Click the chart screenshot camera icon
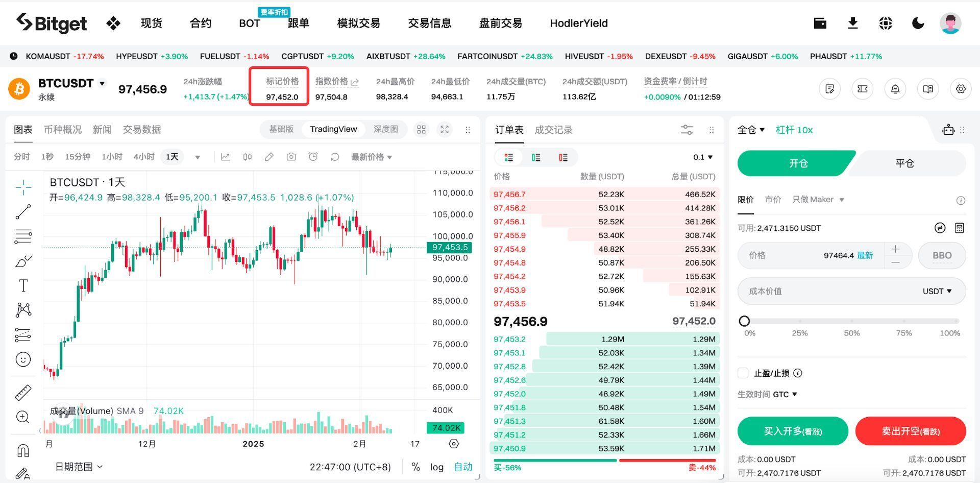The image size is (980, 483). coord(291,157)
